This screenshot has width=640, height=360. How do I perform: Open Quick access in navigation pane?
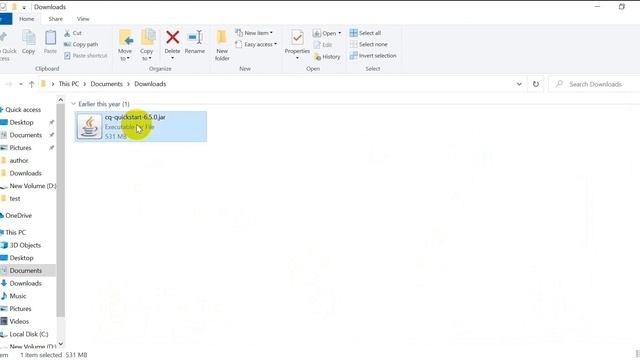click(x=23, y=110)
